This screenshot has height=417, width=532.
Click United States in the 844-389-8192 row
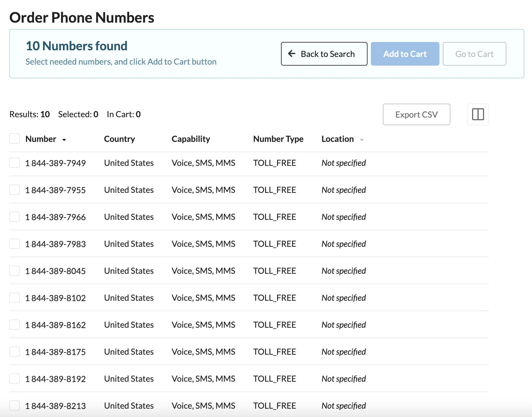click(x=129, y=379)
